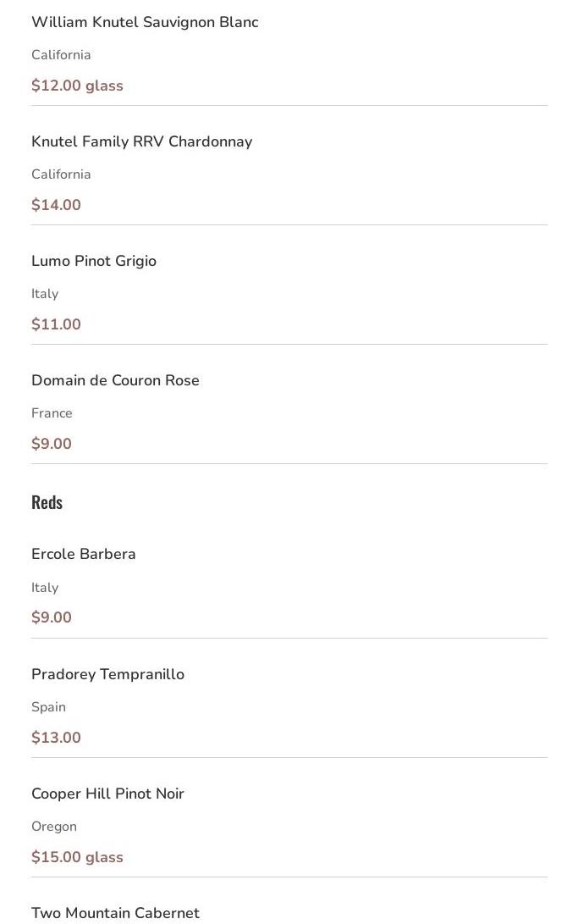
Task: Select Ercole Barbera wine
Action: pyautogui.click(x=83, y=555)
